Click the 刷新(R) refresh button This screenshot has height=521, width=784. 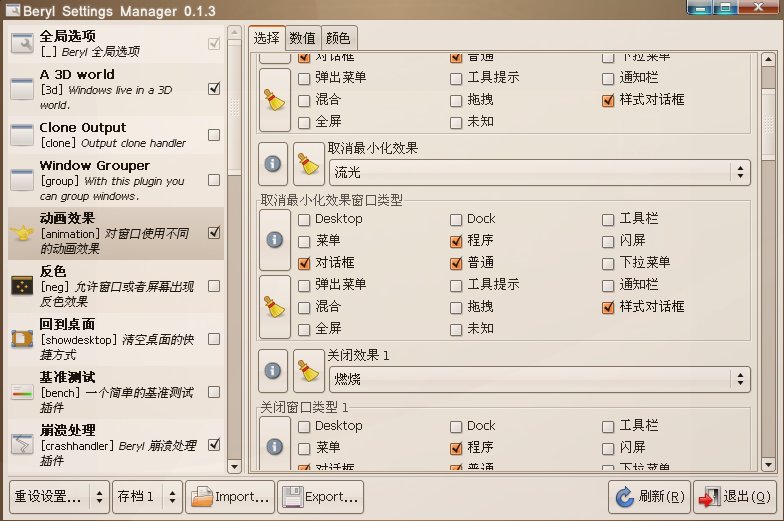click(x=650, y=497)
